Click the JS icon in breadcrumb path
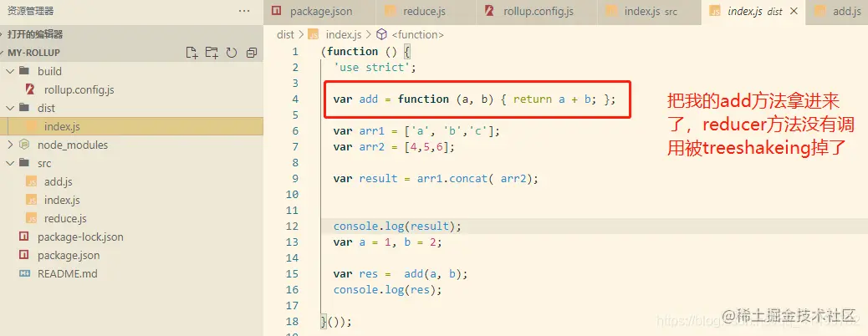The height and width of the screenshot is (336, 868). (314, 34)
